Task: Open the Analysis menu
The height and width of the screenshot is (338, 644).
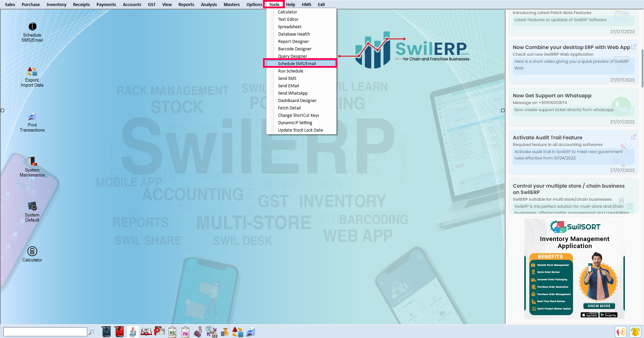Action: pyautogui.click(x=209, y=4)
